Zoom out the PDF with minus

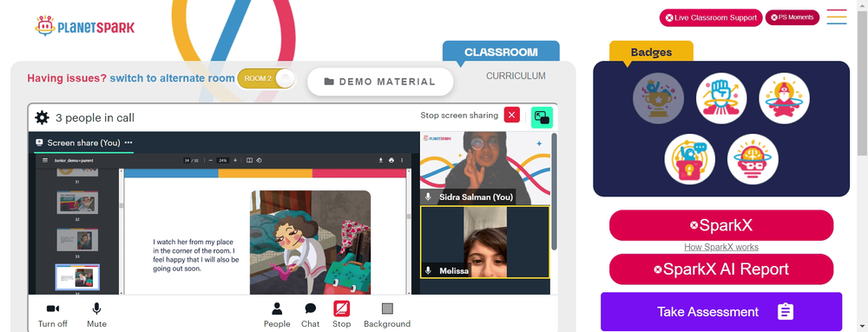211,160
